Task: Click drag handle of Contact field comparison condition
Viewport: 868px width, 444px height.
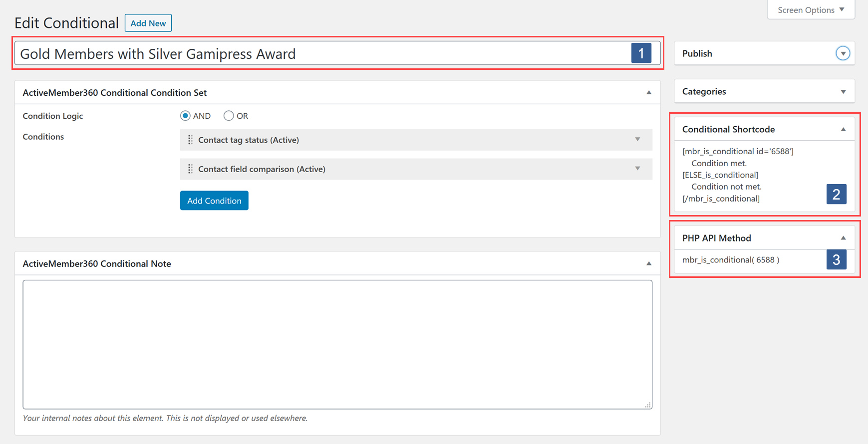Action: pos(190,169)
